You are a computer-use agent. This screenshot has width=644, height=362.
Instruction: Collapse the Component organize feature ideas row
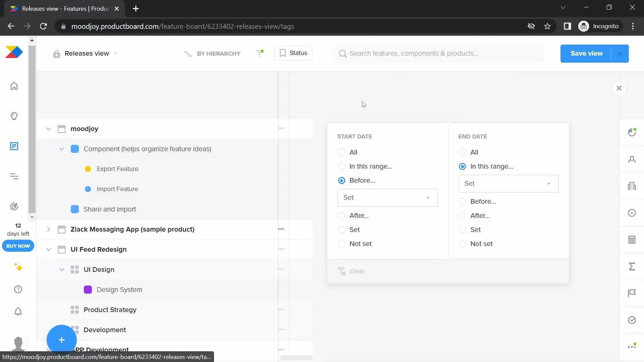click(x=62, y=149)
